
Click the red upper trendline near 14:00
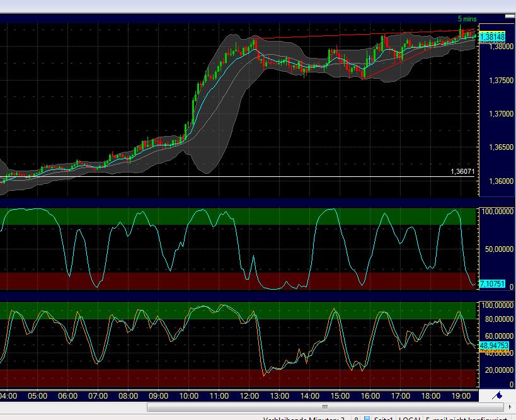(309, 35)
